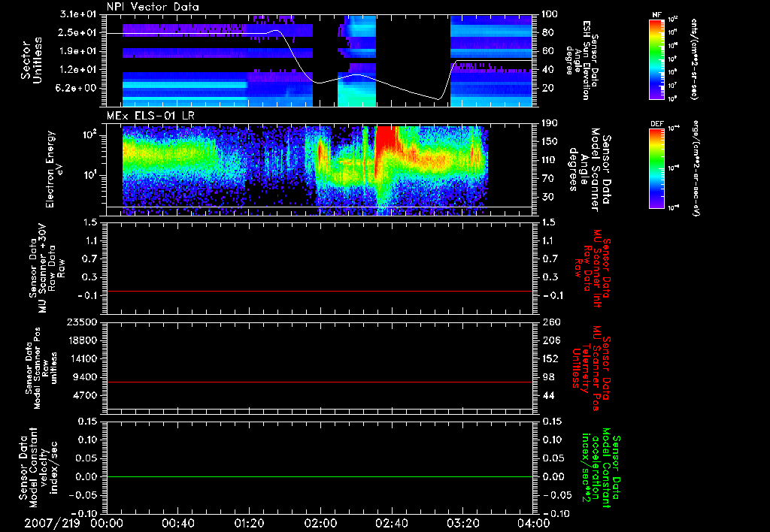Click the 01:20 time axis label

pos(249,523)
